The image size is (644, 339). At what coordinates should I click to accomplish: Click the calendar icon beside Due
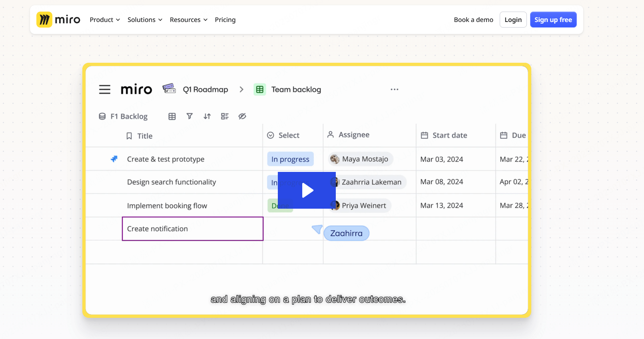(504, 136)
